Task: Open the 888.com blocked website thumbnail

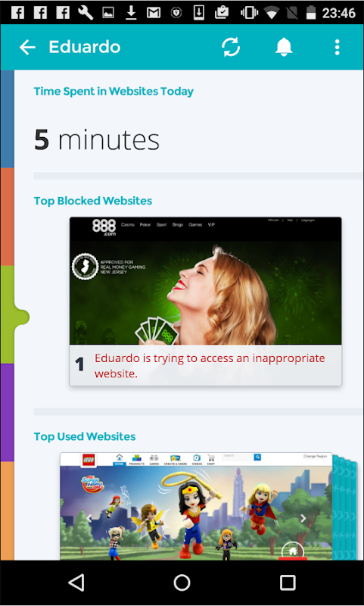Action: [205, 281]
